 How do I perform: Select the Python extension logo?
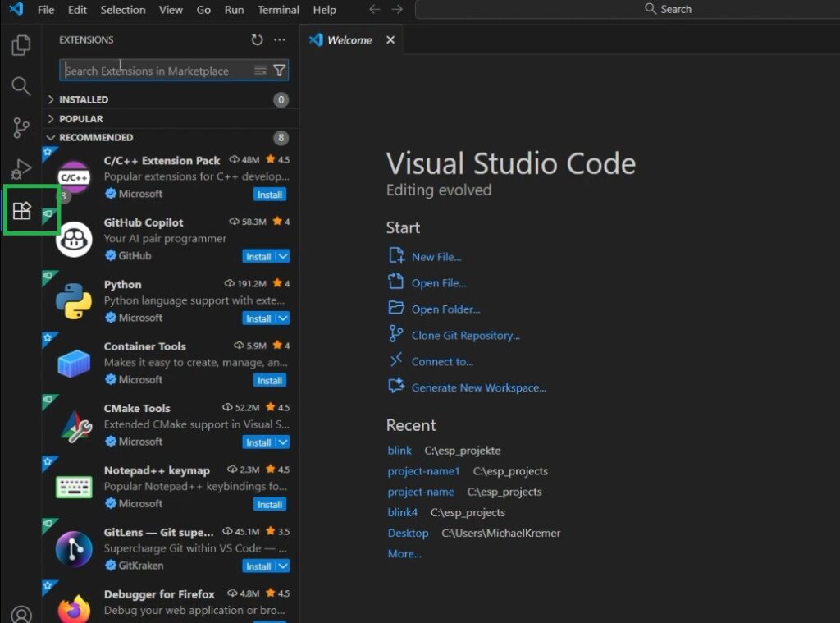click(74, 301)
